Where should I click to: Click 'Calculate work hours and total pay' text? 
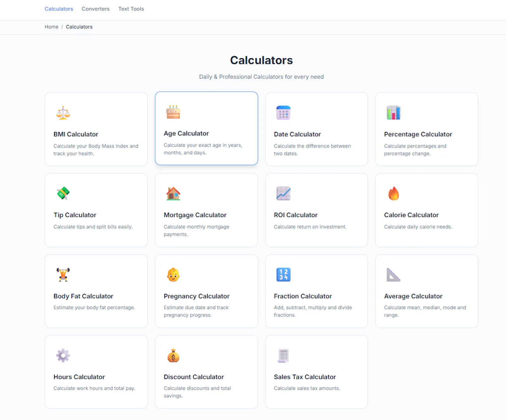[x=94, y=388]
